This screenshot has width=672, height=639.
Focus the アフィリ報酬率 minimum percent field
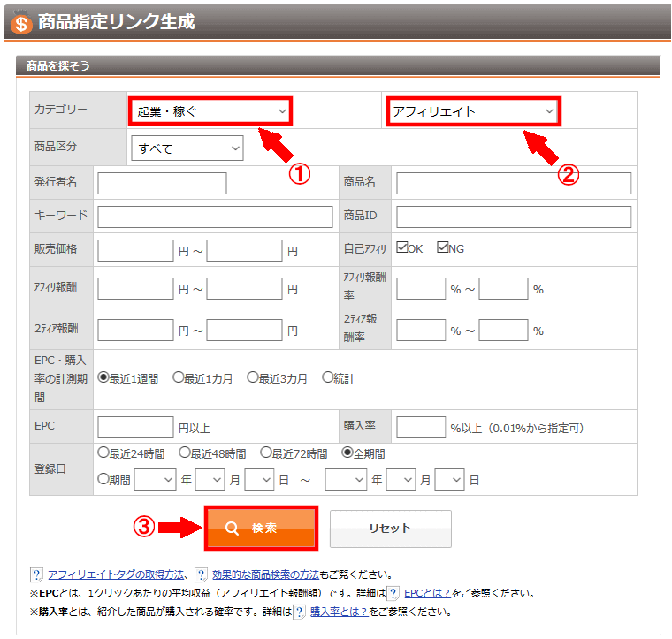pos(421,288)
